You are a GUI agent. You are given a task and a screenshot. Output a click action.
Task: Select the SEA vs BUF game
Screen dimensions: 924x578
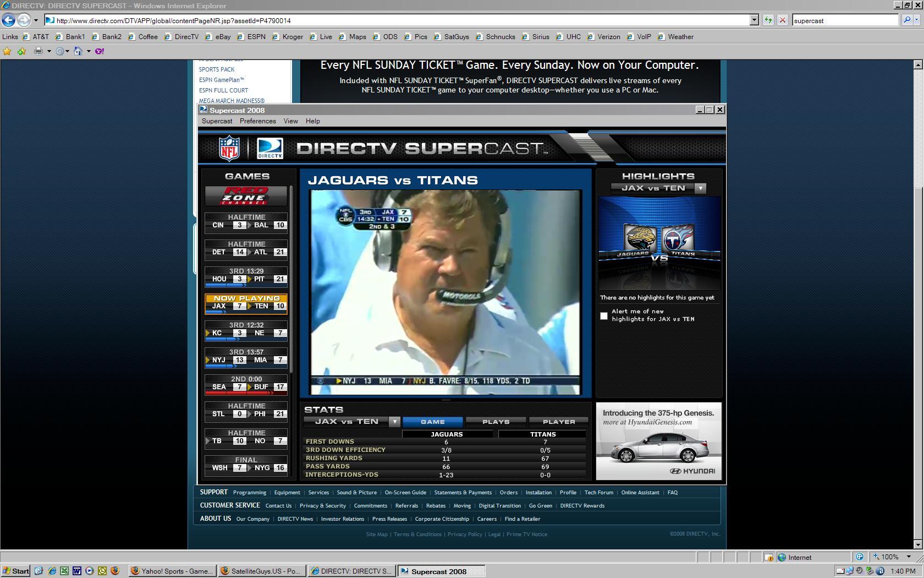246,384
